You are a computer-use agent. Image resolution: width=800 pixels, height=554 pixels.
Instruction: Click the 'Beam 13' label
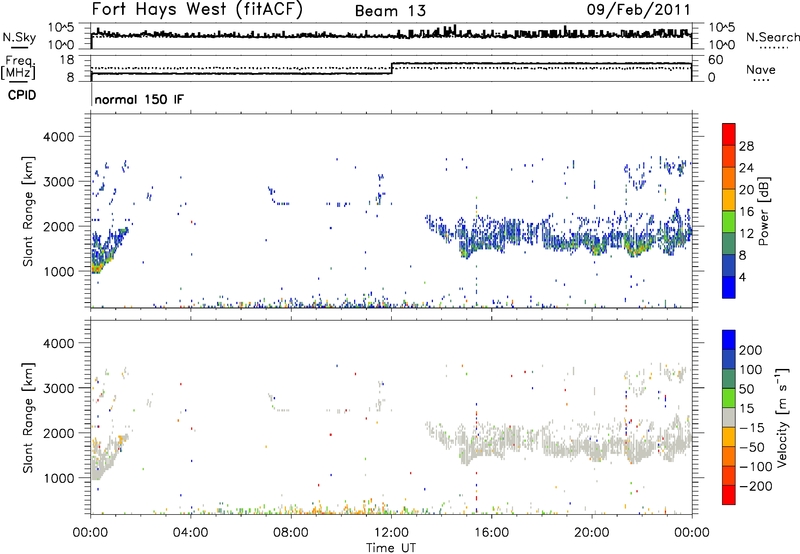tap(390, 11)
